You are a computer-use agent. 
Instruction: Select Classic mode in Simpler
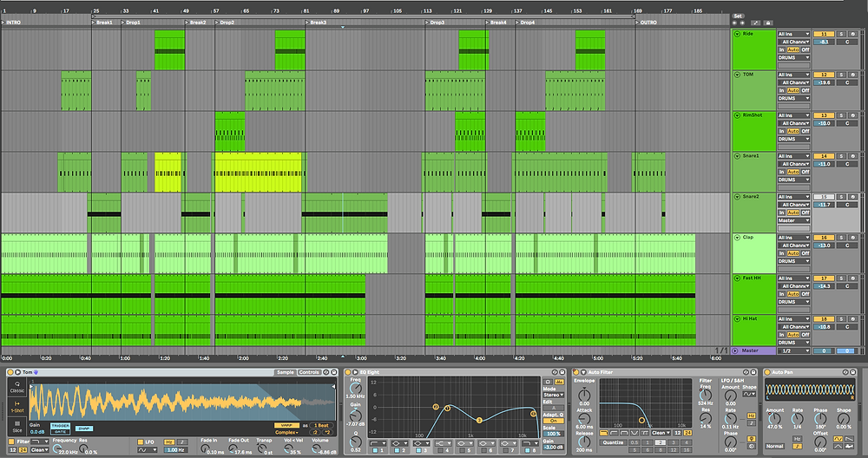17,387
